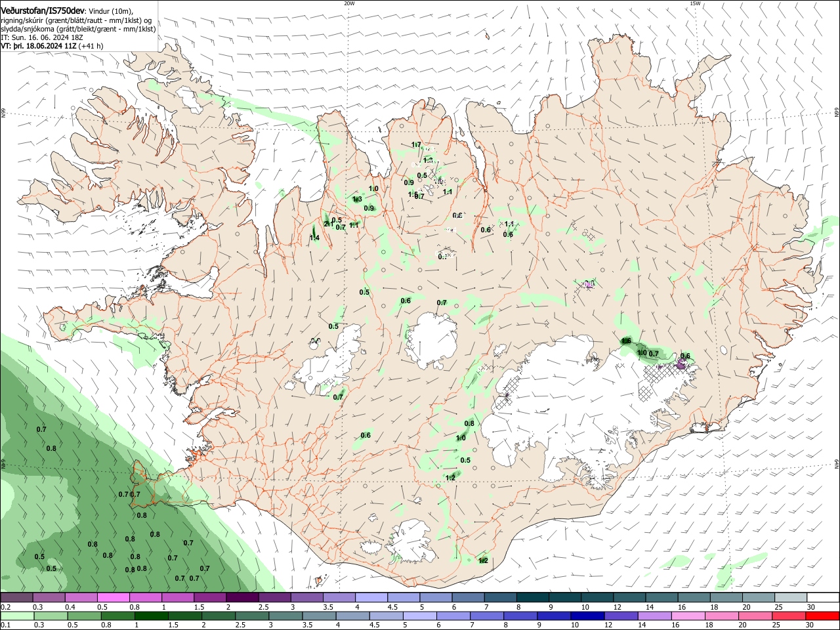Pick the bright red 30 rain legend swatch
This screenshot has height=630, width=840.
coord(823,616)
